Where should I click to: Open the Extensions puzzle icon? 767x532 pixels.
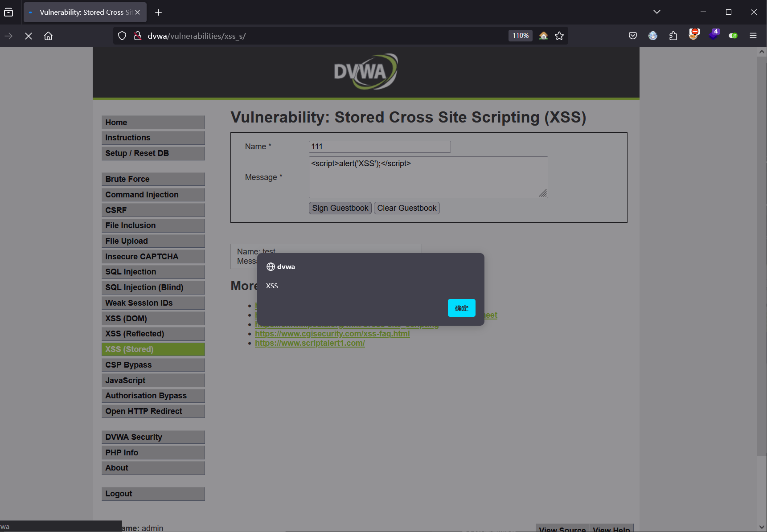(x=673, y=36)
